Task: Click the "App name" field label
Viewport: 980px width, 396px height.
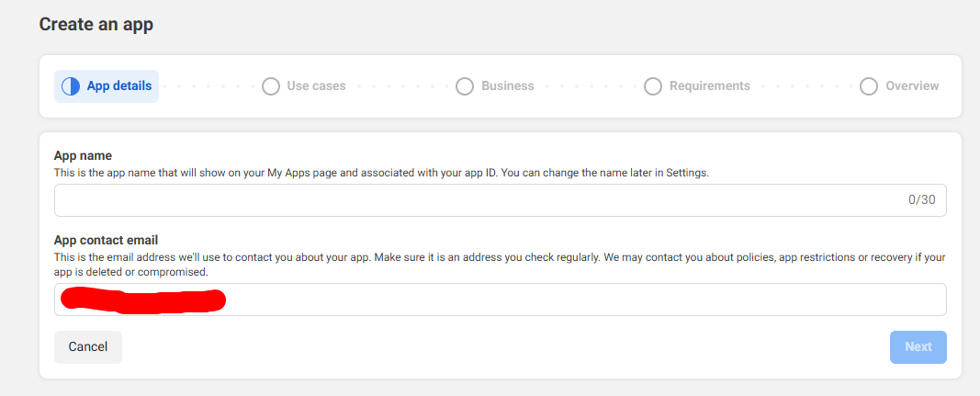Action: coord(83,156)
